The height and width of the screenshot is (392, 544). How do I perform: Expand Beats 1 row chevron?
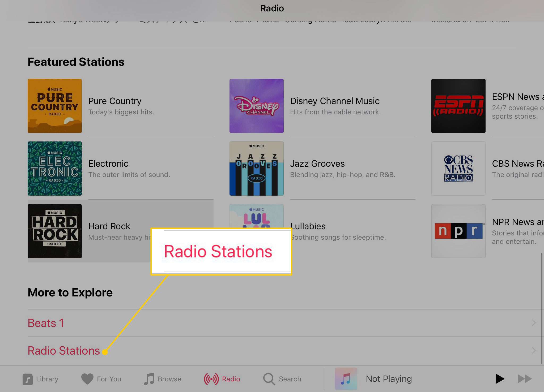pos(534,323)
